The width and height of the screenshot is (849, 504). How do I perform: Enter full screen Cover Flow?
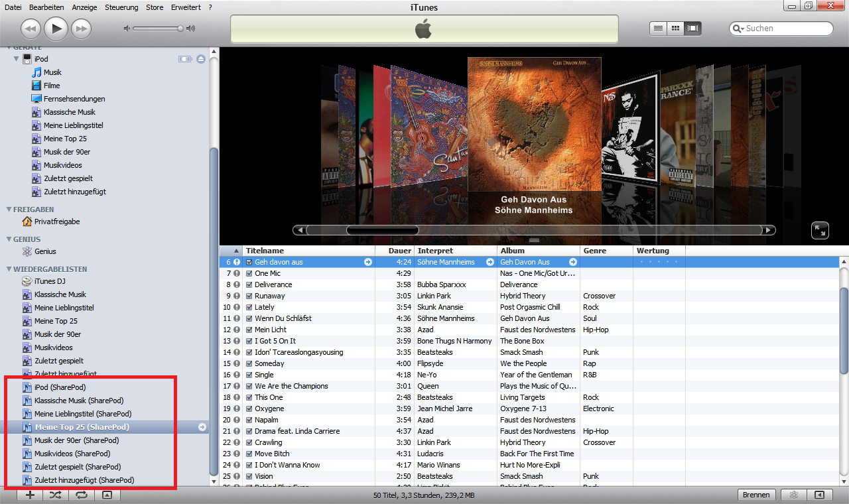click(x=820, y=230)
